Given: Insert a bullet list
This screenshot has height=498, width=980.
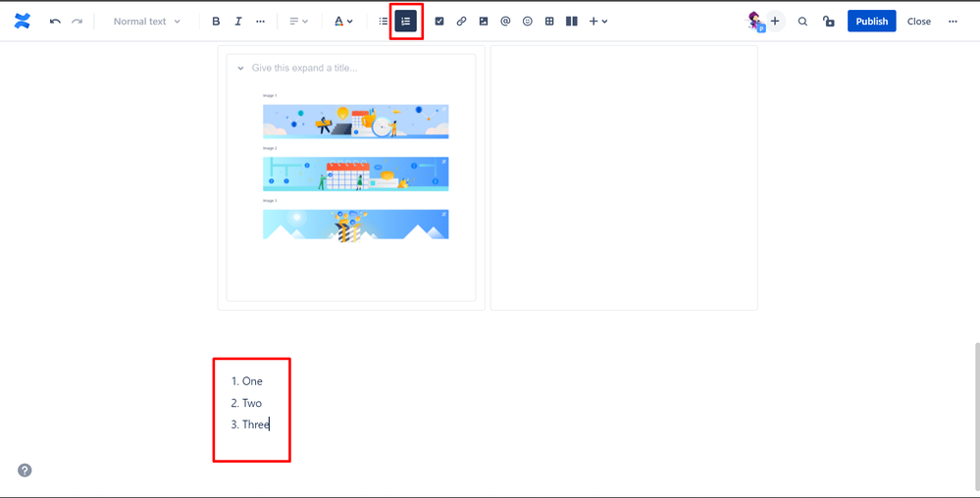Looking at the screenshot, I should 384,22.
